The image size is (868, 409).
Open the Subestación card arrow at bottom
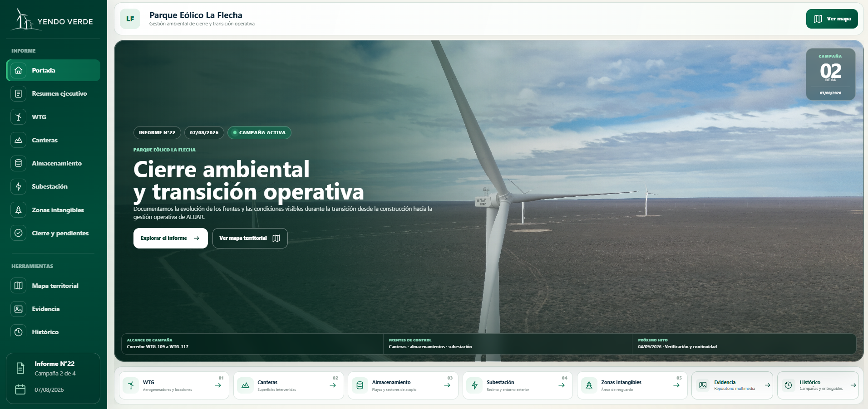pos(562,385)
